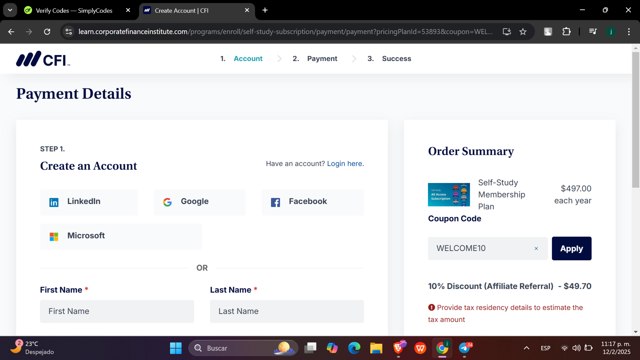
Task: Open the weather widget showing 23°C
Action: coord(32,348)
